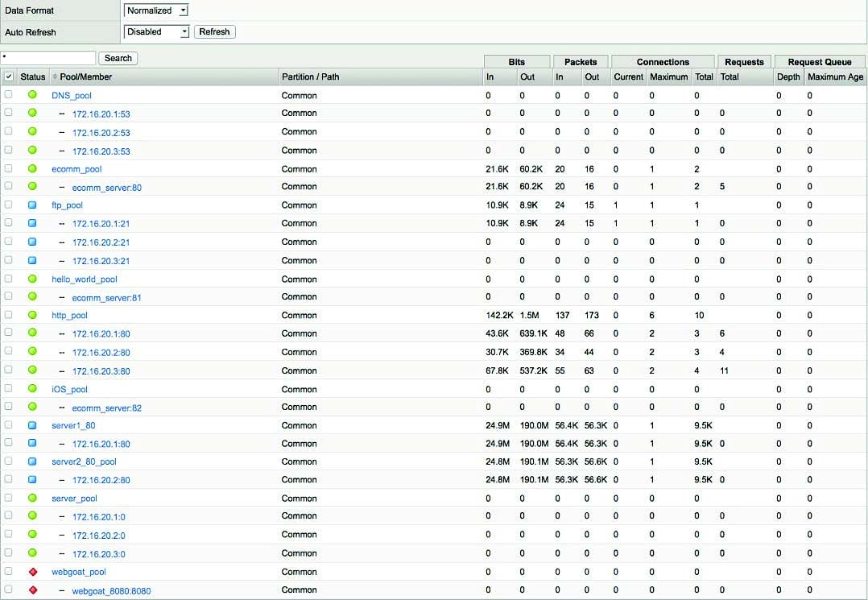Click the search filter text field
This screenshot has height=600, width=868.
(48, 58)
